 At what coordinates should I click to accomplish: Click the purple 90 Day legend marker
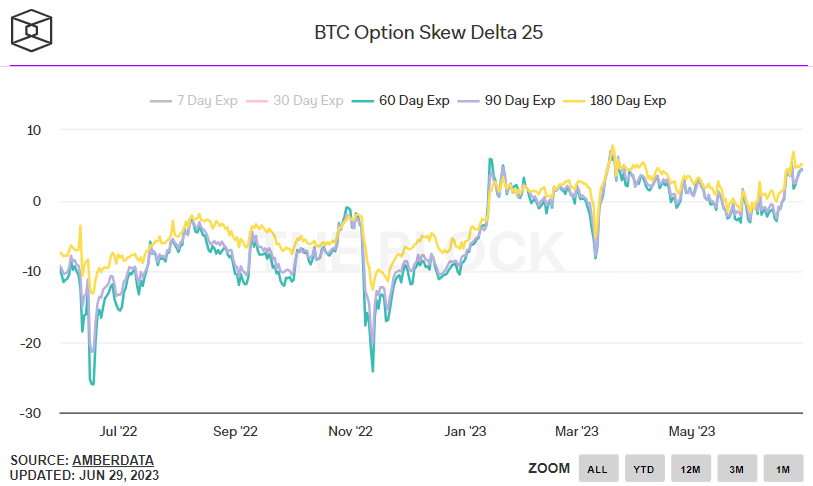[468, 101]
